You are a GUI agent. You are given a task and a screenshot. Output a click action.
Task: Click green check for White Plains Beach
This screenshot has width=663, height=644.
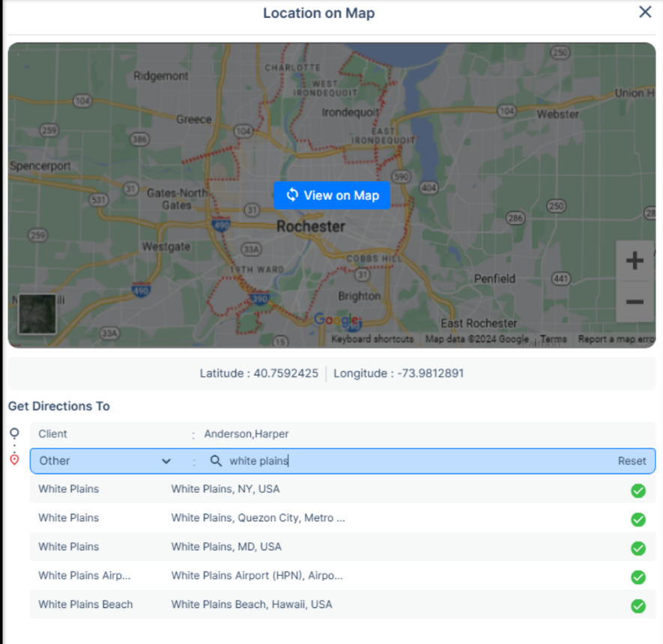638,606
